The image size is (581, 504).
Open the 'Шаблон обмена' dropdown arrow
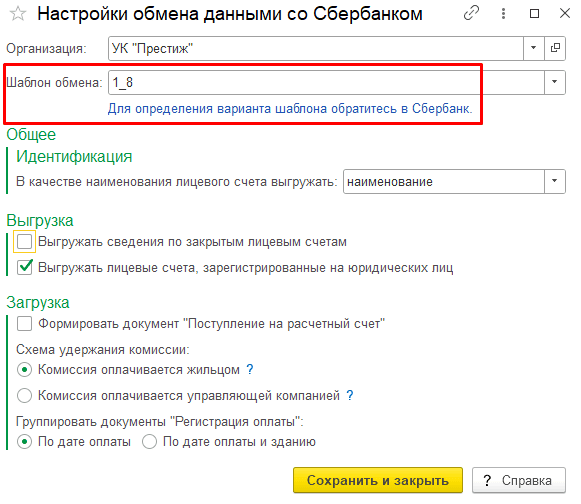click(555, 82)
